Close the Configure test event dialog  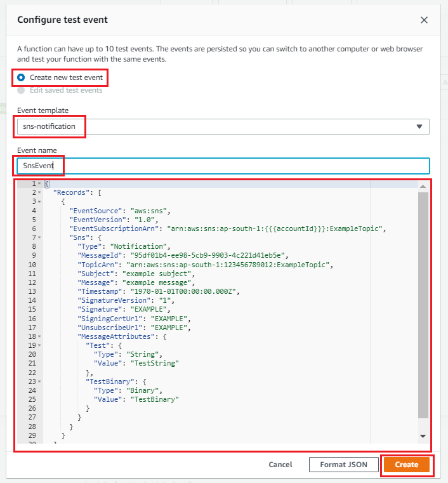424,20
